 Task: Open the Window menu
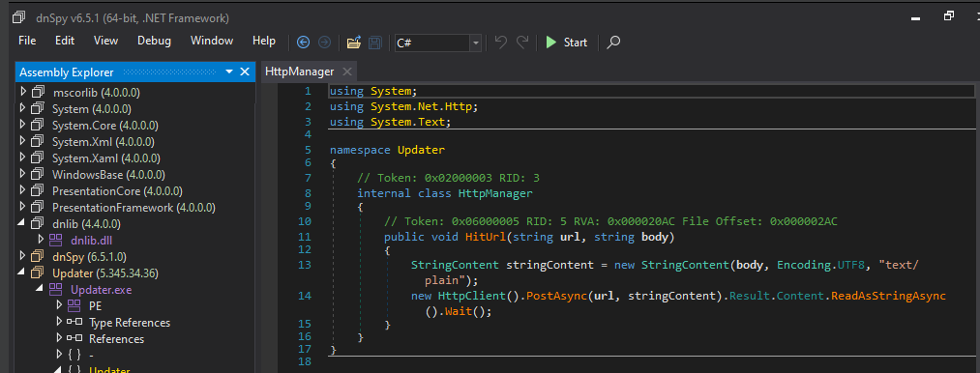(212, 41)
